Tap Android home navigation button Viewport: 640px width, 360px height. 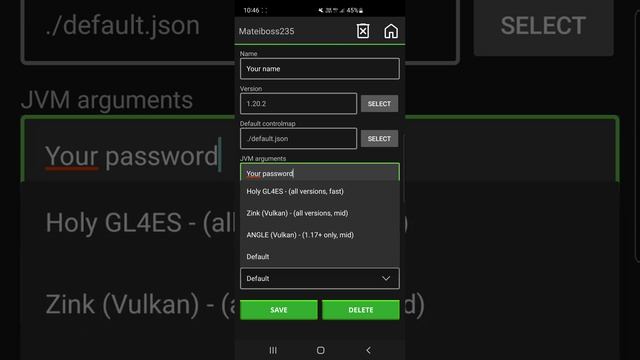pos(321,350)
